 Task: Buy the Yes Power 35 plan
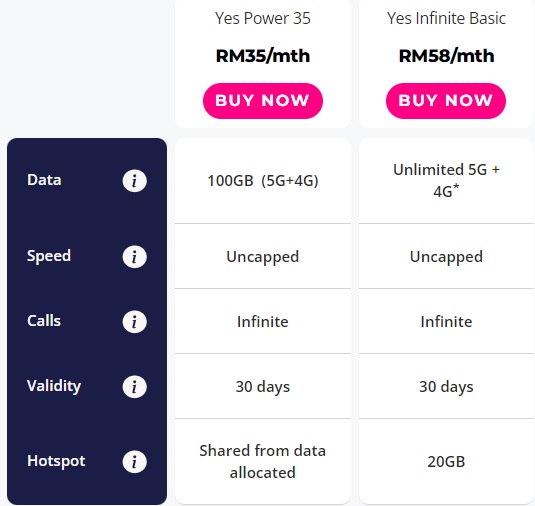(263, 101)
